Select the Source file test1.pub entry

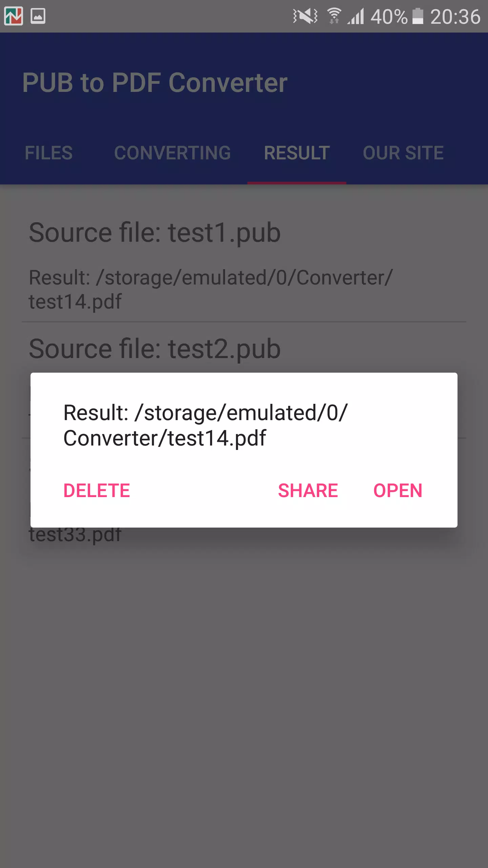[244, 264]
